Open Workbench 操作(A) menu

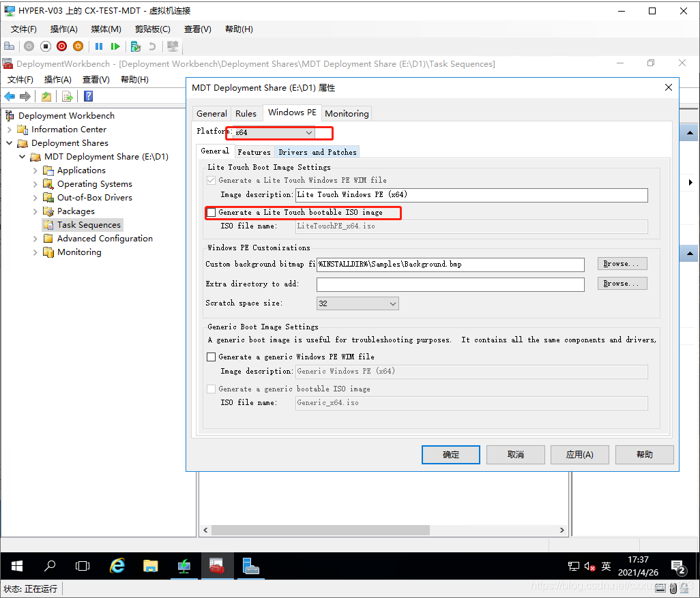coord(57,79)
